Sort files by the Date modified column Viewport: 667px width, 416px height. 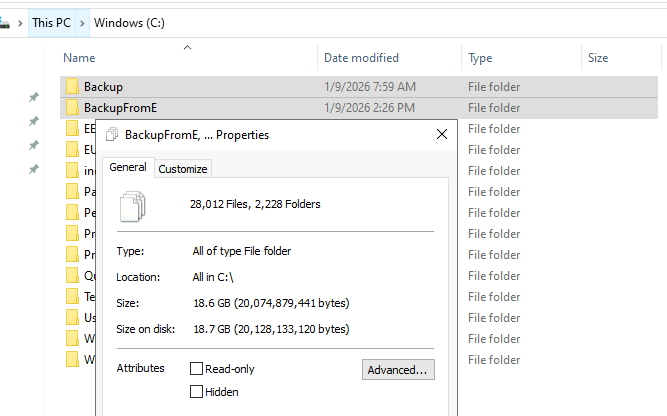[x=361, y=58]
